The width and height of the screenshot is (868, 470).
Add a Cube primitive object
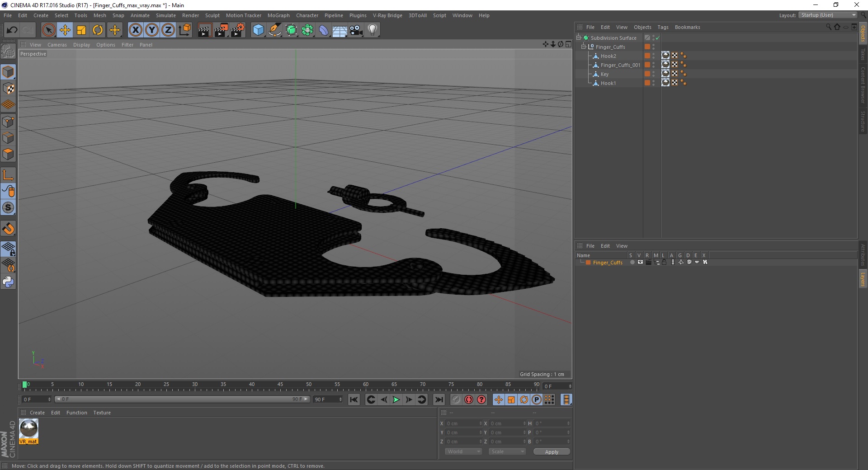pos(258,30)
